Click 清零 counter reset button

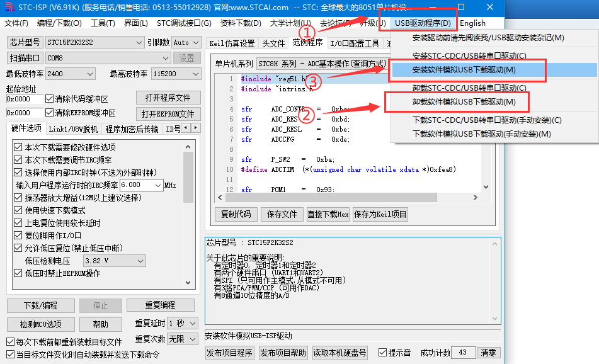[x=488, y=353]
